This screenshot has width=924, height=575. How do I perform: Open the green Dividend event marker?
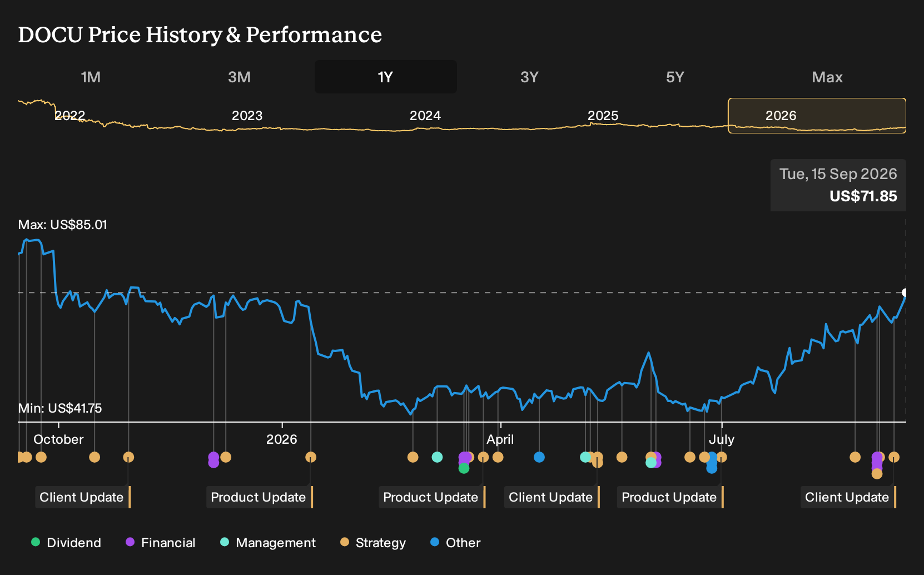click(x=464, y=468)
